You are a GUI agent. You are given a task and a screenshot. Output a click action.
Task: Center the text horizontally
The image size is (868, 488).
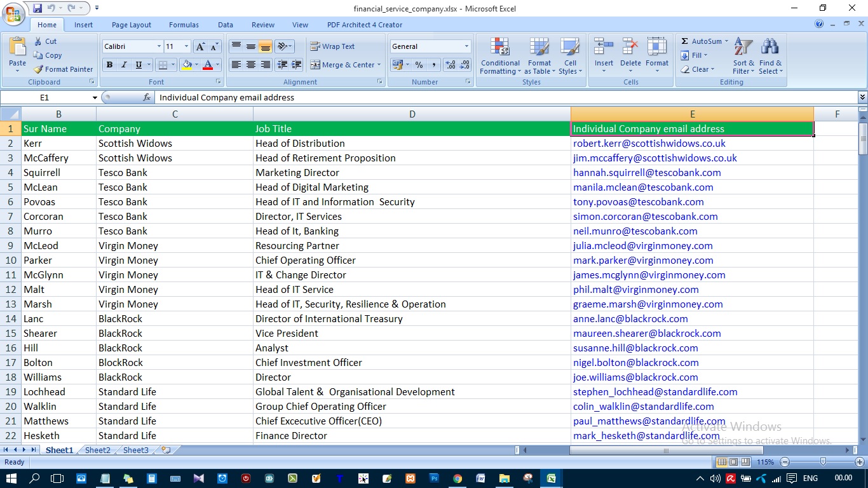tap(251, 65)
